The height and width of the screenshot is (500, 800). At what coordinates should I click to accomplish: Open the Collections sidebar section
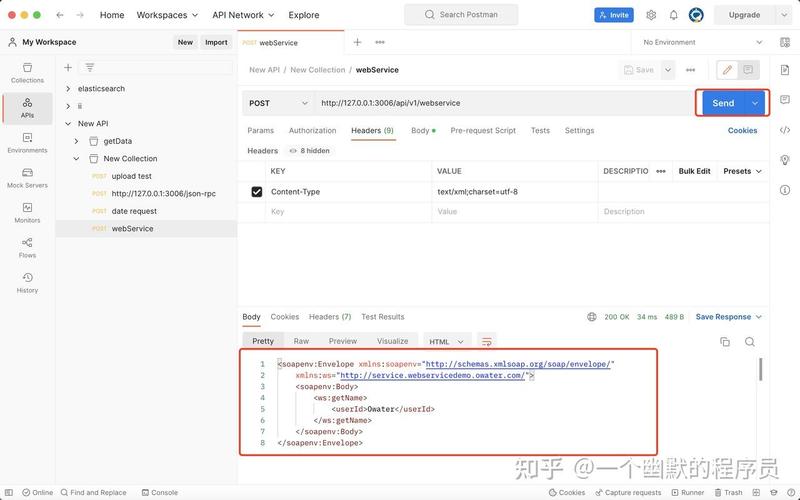28,73
